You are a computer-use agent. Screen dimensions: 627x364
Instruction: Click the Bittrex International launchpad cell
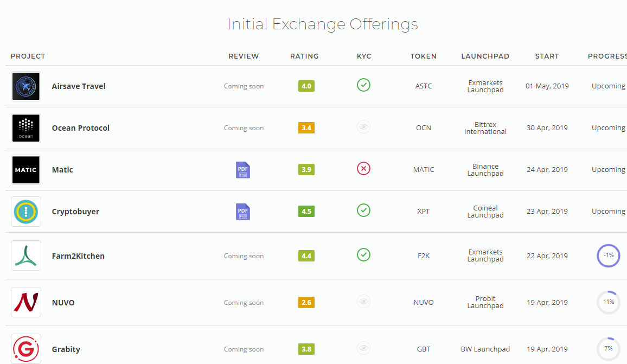[x=485, y=128]
